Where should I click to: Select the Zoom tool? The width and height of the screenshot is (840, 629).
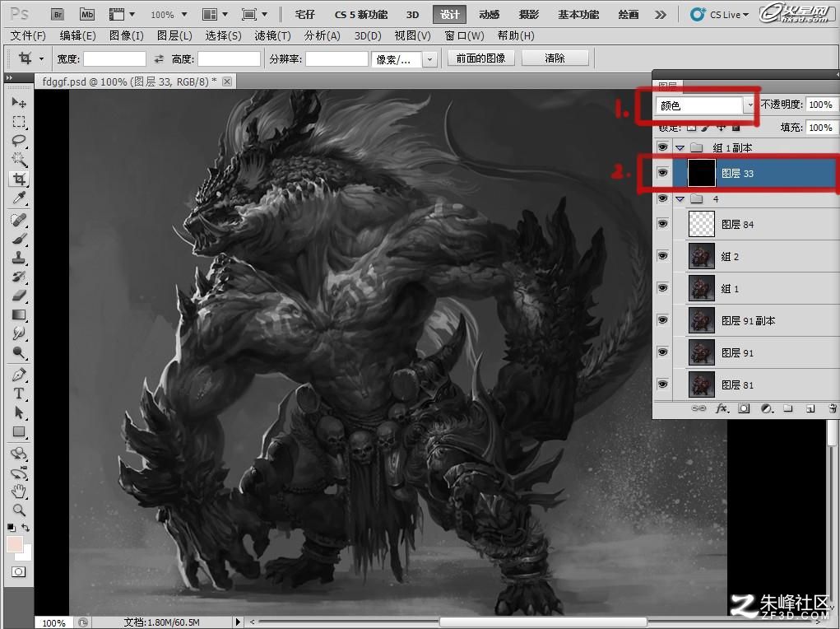[x=19, y=510]
